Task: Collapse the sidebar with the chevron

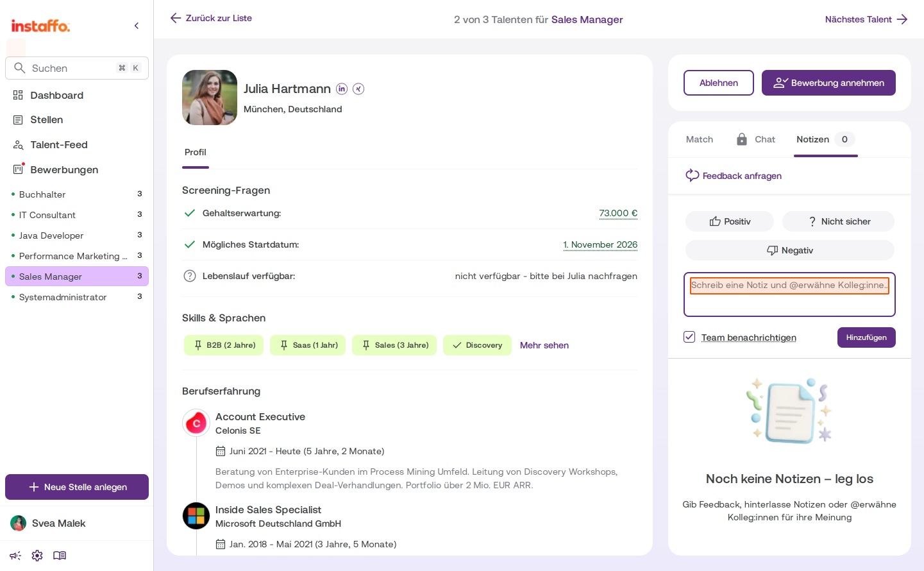Action: point(137,26)
